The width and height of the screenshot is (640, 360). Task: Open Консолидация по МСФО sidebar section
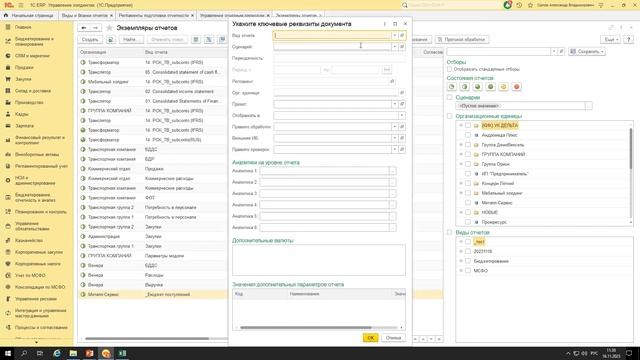[40, 287]
